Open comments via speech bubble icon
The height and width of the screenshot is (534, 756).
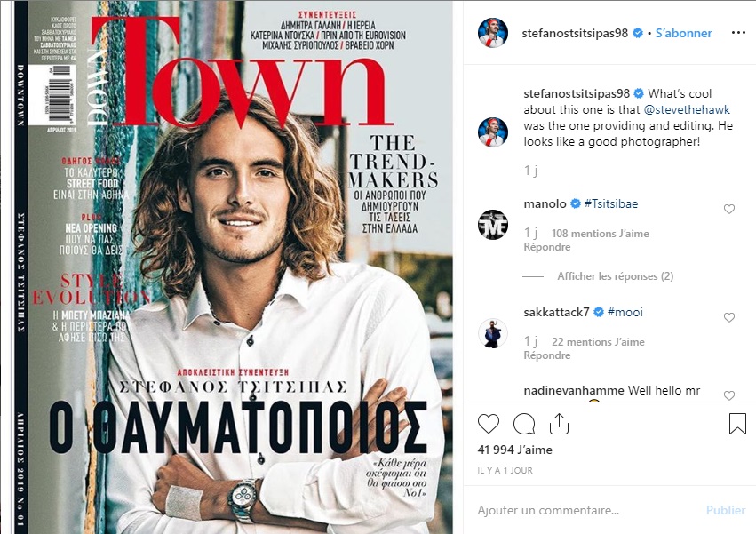[x=524, y=424]
